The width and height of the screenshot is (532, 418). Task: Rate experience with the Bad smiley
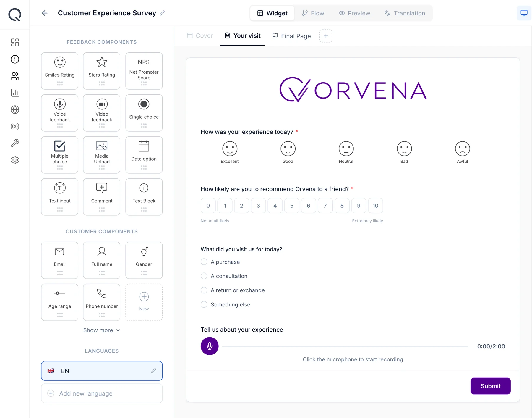coord(404,149)
